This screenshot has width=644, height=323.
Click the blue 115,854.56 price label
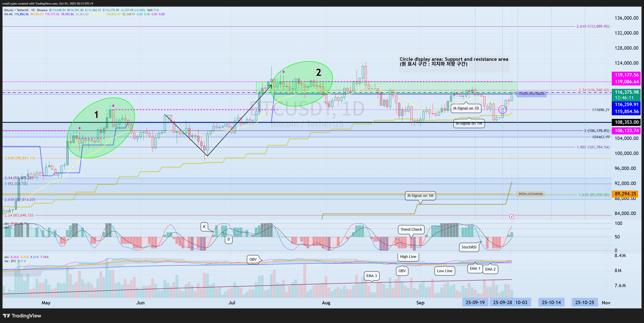627,112
